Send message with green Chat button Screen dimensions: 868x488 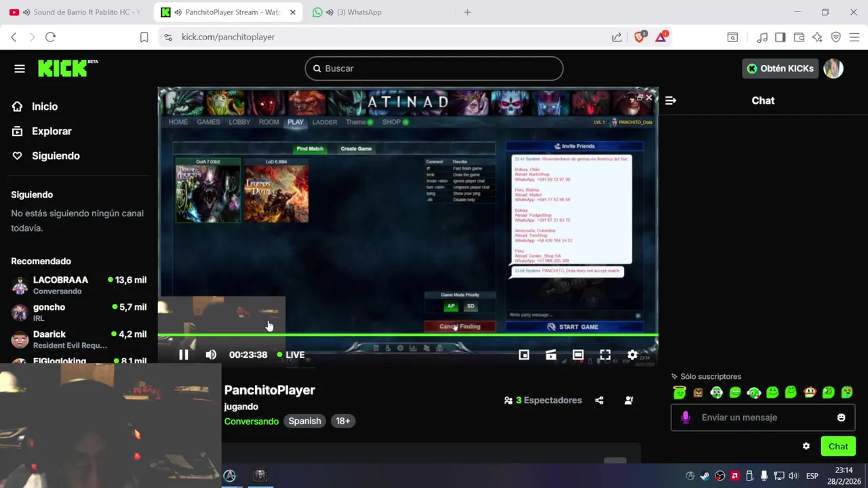tap(838, 446)
